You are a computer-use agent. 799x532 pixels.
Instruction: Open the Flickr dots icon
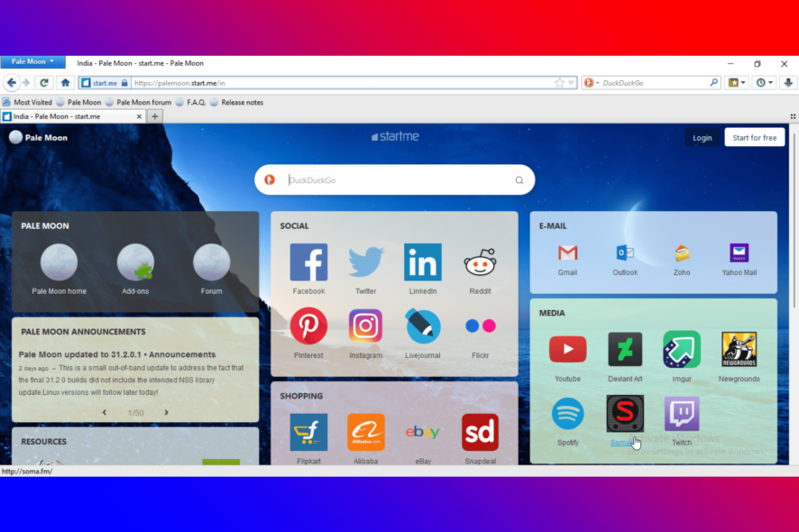tap(480, 326)
